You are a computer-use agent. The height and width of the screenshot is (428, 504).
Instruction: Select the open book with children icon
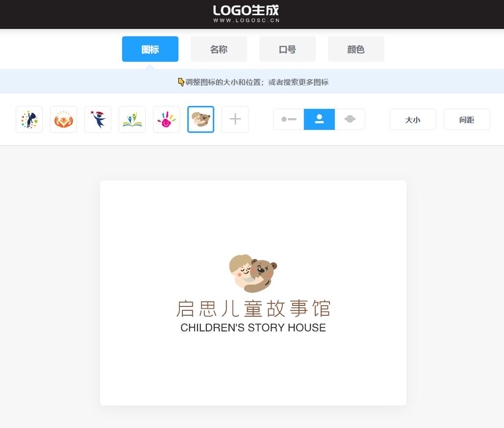[132, 119]
